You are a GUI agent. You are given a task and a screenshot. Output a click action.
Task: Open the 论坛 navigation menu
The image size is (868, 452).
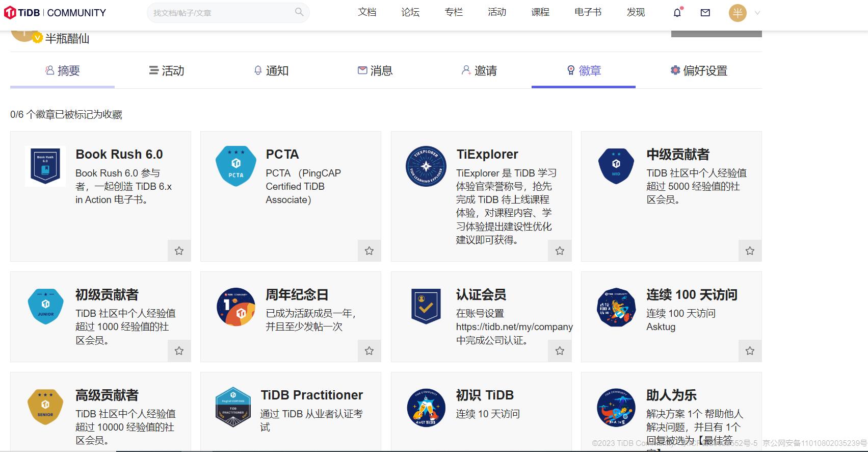(410, 12)
